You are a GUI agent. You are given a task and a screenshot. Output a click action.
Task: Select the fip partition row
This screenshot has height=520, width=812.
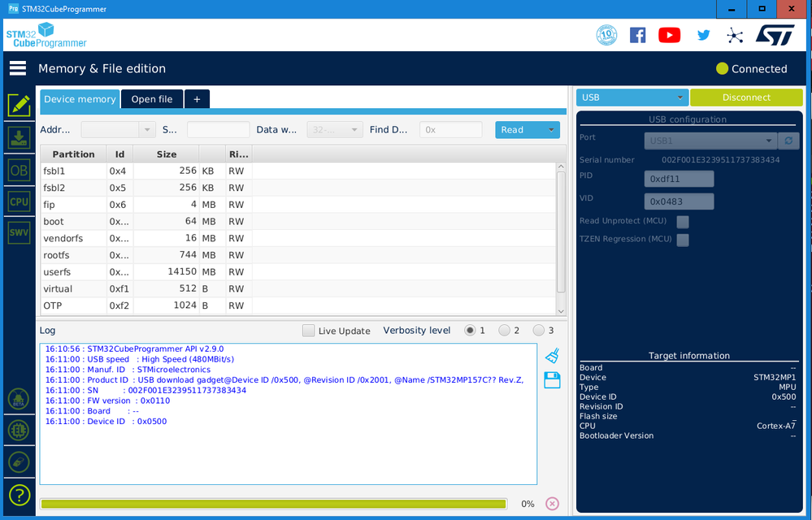pos(298,205)
